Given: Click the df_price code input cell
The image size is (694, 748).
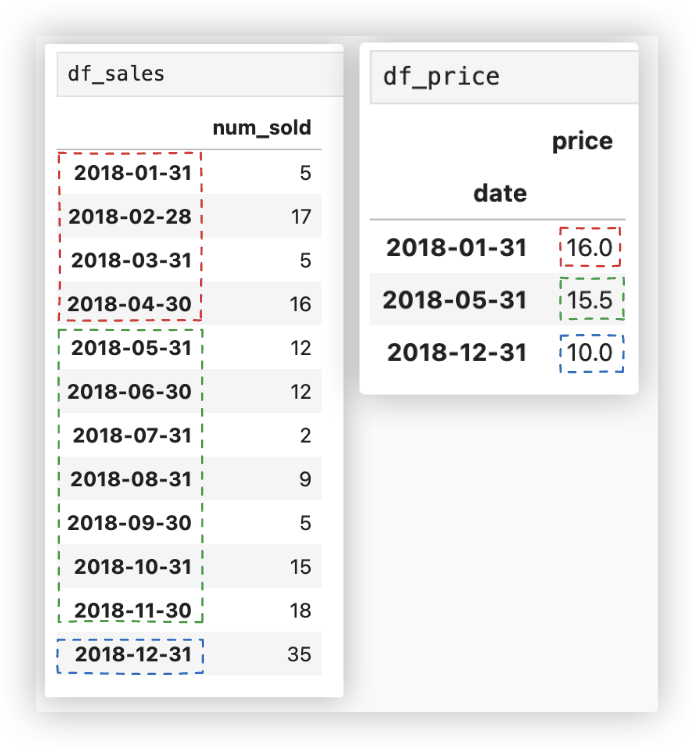Looking at the screenshot, I should pos(503,77).
